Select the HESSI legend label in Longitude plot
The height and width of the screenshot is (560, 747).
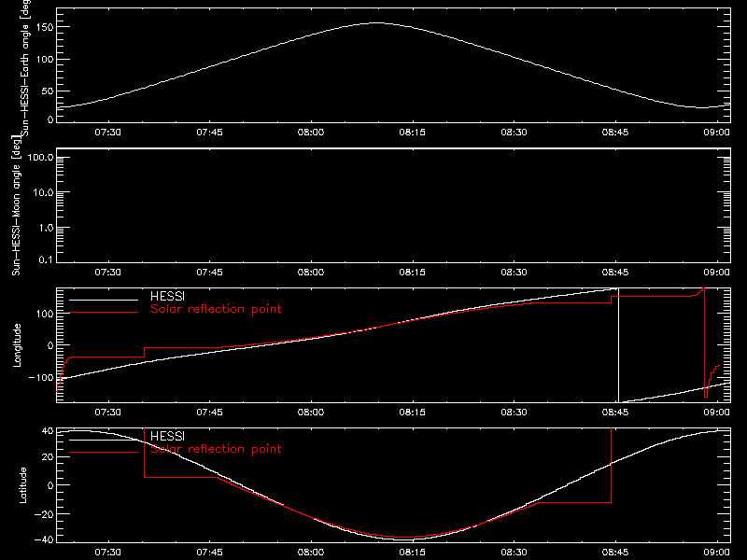[167, 296]
